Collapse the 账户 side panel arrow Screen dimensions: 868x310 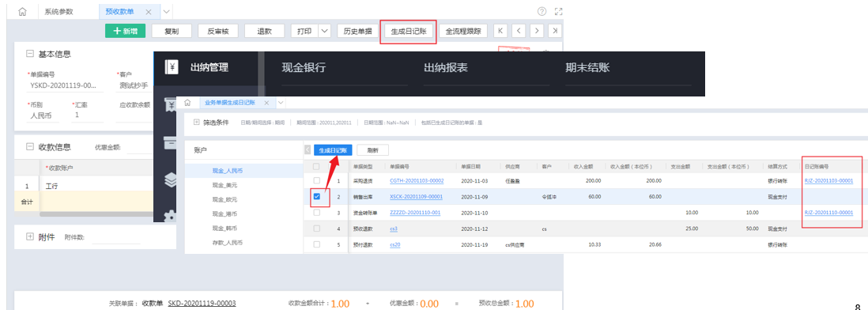[308, 150]
